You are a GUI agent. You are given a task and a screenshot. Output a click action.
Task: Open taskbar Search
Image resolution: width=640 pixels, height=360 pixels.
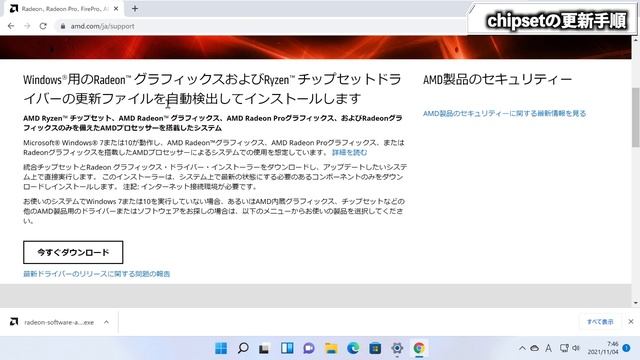243,348
